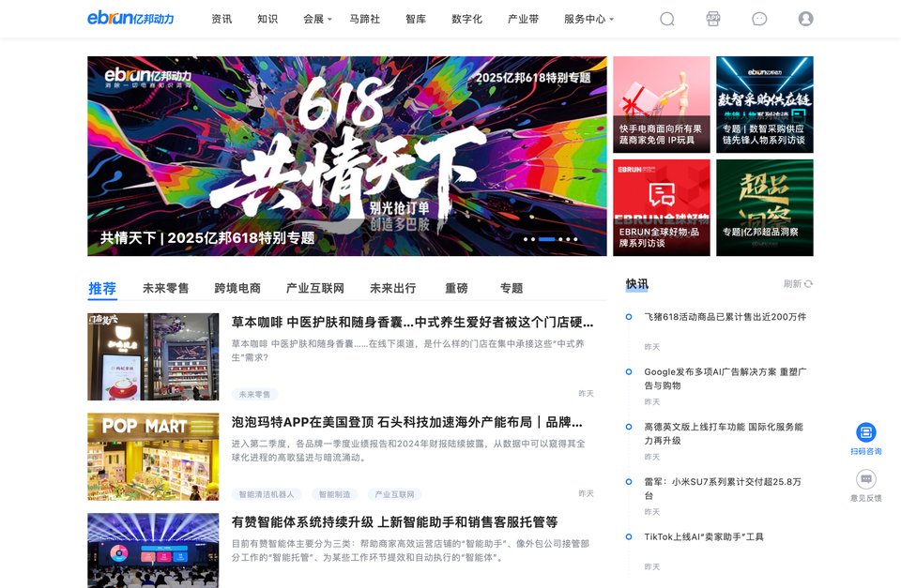Switch to the 产业互联网 tab
This screenshot has height=588, width=901.
click(315, 288)
